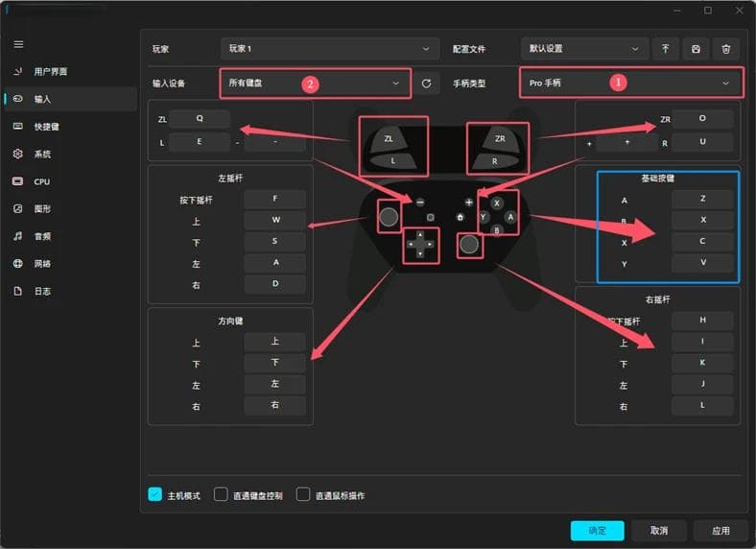Click the Y button mapping V
This screenshot has height=549, width=756.
[x=702, y=262]
